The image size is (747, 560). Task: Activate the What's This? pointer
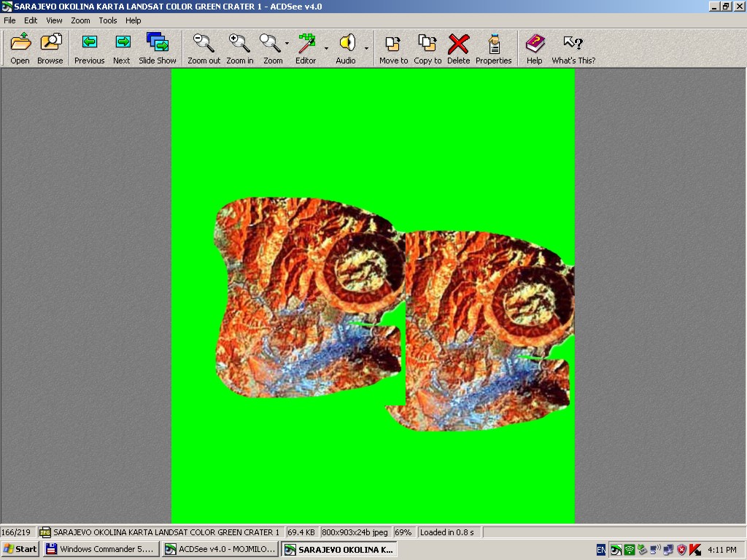[573, 49]
